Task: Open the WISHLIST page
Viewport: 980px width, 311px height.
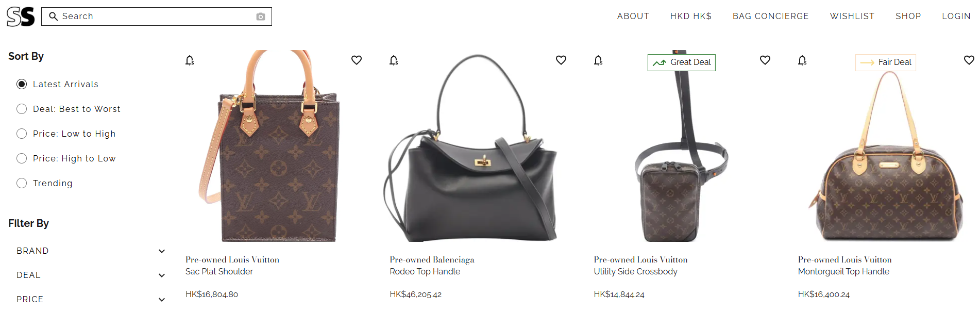Action: [852, 16]
